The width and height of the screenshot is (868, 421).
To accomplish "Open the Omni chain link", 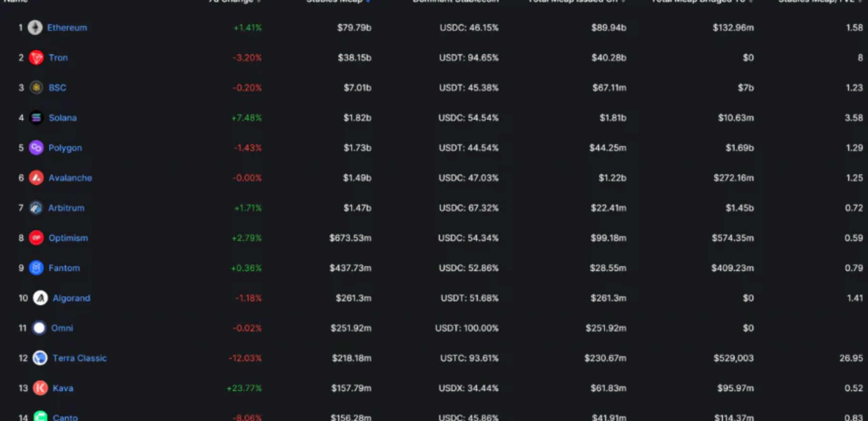I will tap(62, 328).
